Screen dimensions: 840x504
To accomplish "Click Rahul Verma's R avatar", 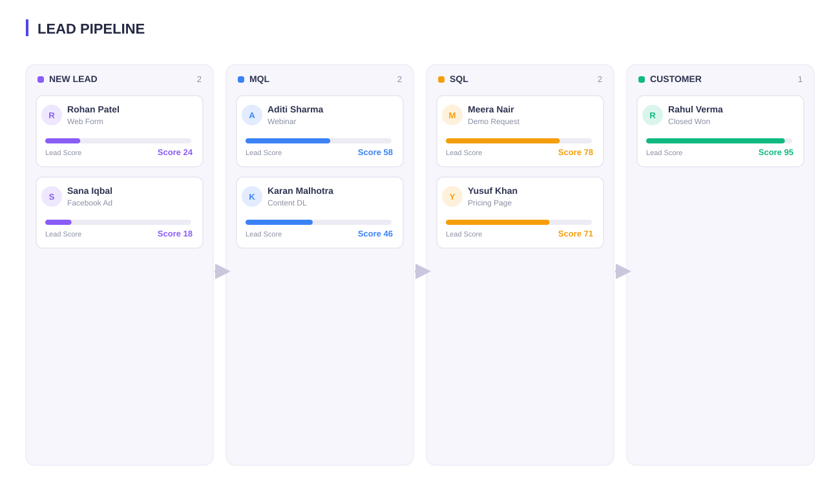I will tap(653, 115).
